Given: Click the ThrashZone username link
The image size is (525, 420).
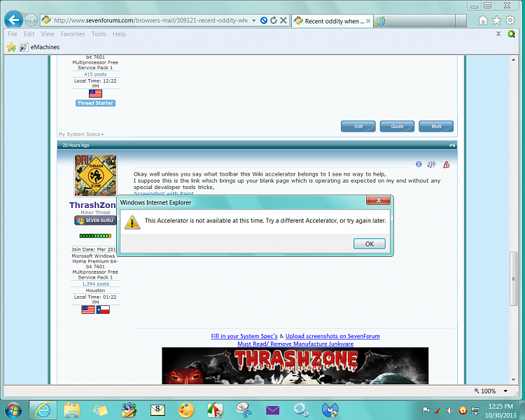Looking at the screenshot, I should [92, 205].
